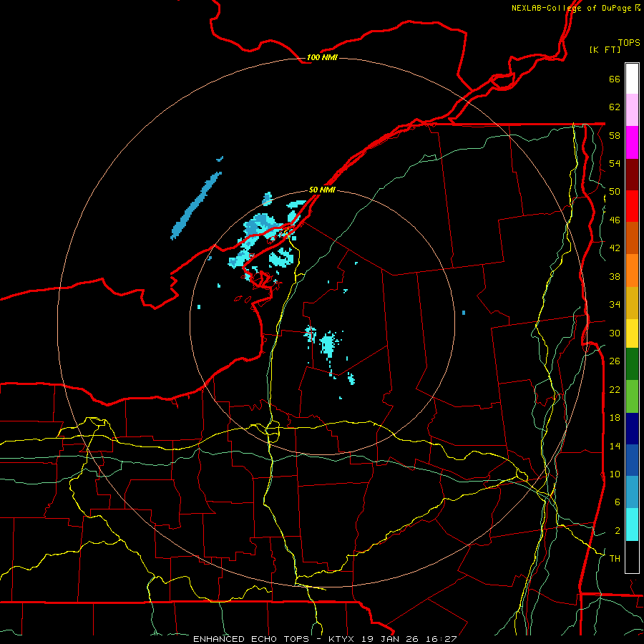Pick the navy blue legend swatch
This screenshot has height=644, width=644.
[x=632, y=429]
